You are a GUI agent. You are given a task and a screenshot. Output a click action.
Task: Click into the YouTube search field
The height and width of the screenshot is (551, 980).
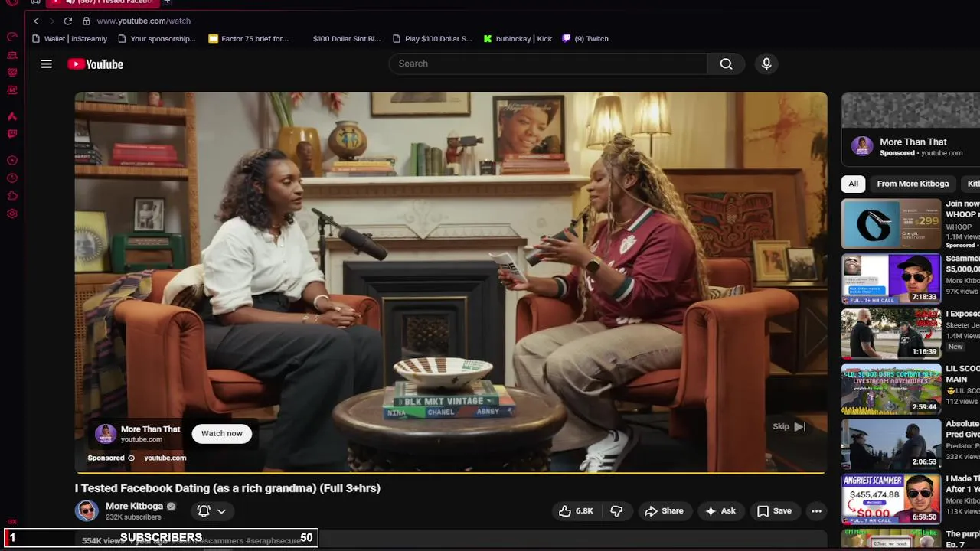pyautogui.click(x=548, y=64)
